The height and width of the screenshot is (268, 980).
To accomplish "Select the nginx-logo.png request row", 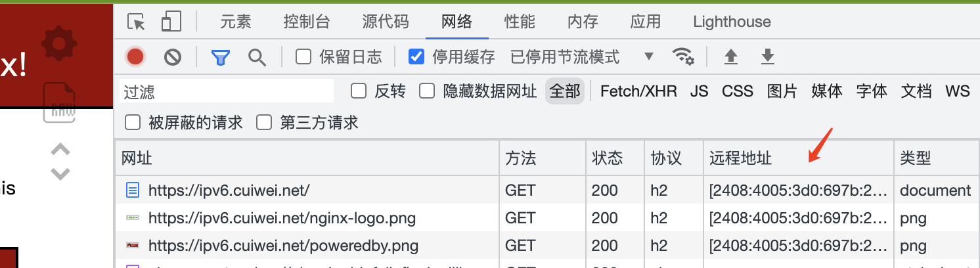I will point(547,218).
